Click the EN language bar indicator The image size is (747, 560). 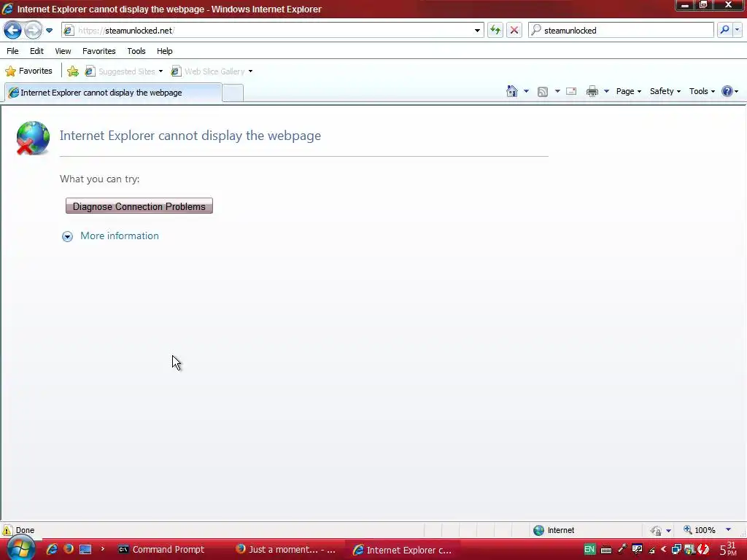[x=589, y=549]
